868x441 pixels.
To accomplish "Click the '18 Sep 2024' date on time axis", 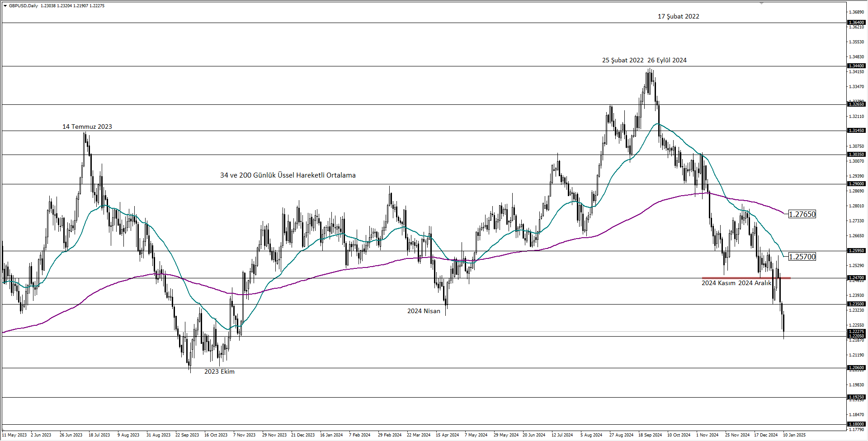I will tap(650, 435).
